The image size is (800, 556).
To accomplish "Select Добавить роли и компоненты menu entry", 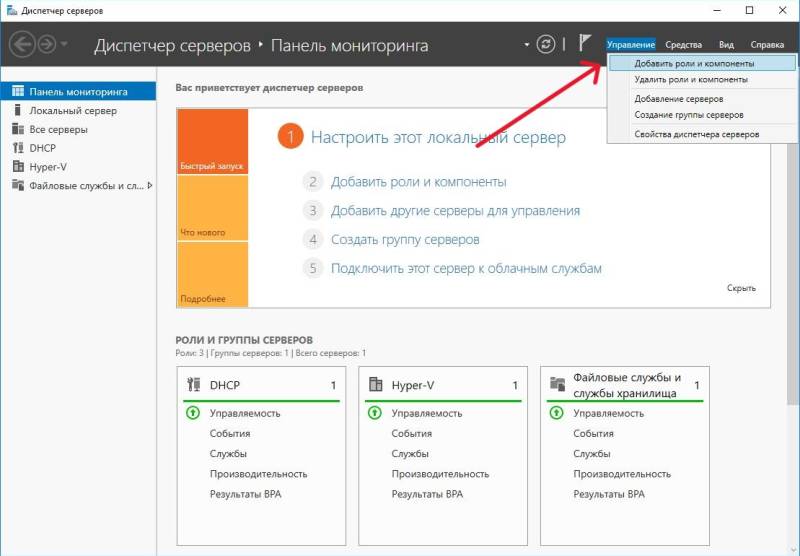I will pos(694,63).
